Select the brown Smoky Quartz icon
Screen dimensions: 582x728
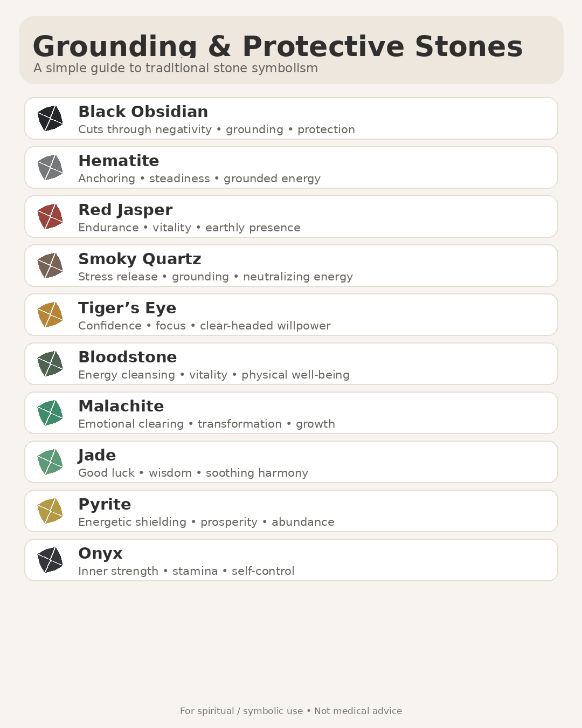[50, 265]
